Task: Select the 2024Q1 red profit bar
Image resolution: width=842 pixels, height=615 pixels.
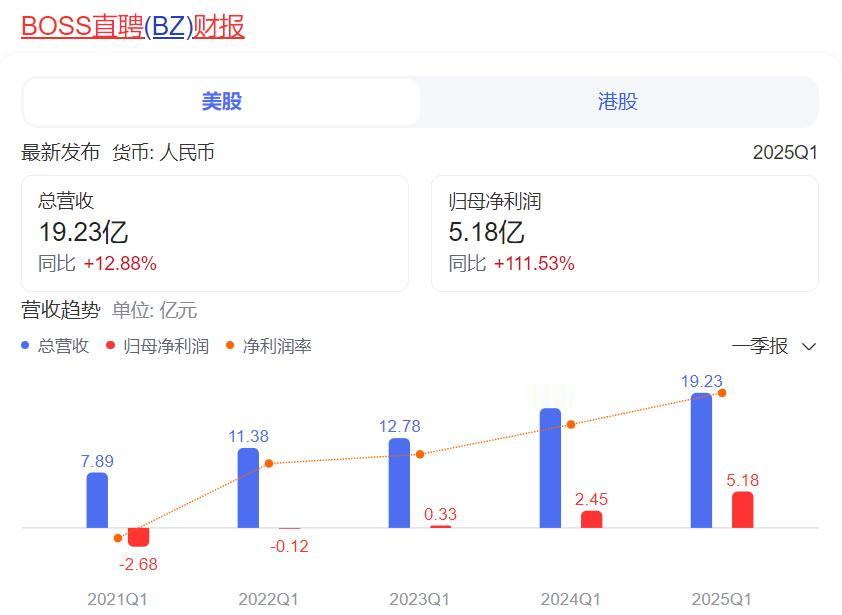Action: (x=591, y=519)
